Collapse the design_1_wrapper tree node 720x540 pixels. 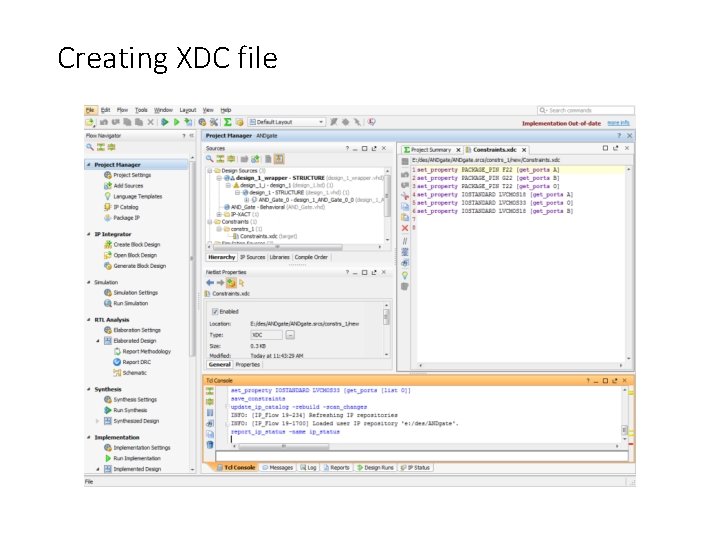[x=219, y=178]
